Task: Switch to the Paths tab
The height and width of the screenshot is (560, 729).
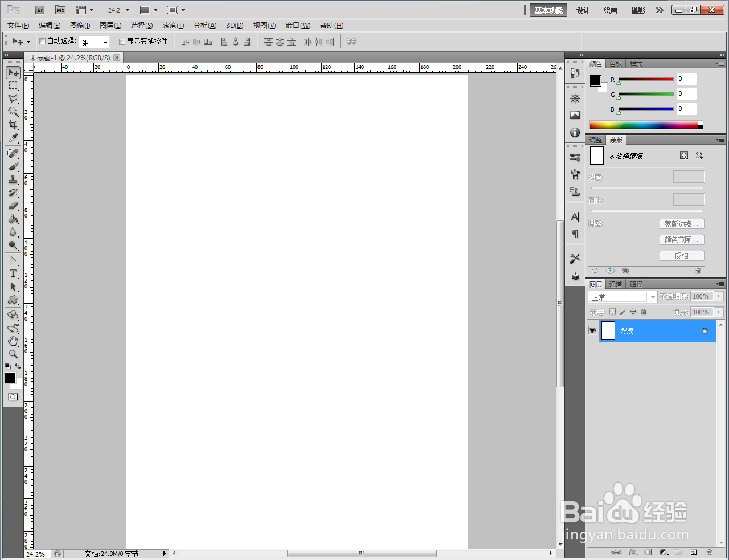Action: click(636, 284)
